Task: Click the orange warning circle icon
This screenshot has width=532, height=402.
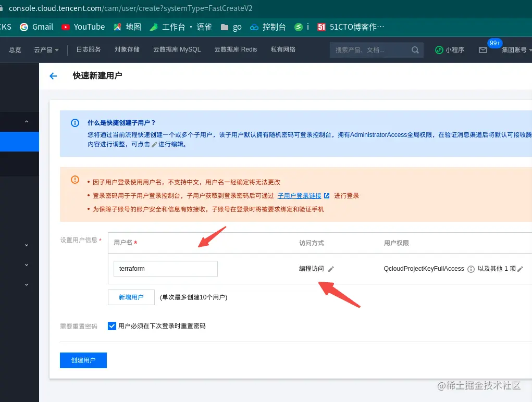Action: tap(75, 180)
